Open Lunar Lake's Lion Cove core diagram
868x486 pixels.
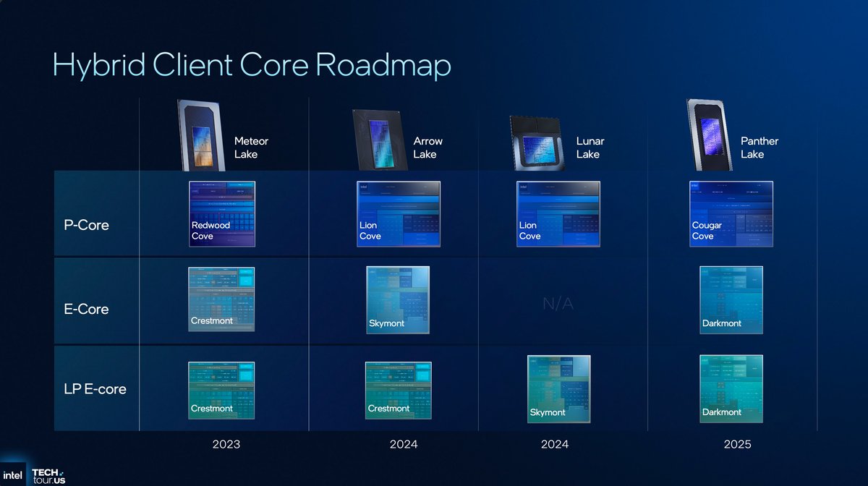click(x=558, y=214)
